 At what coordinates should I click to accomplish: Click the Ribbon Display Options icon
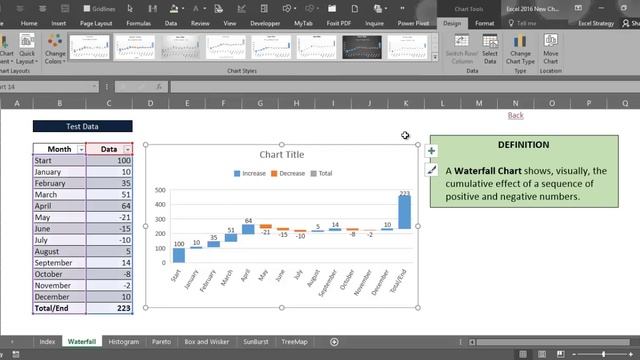click(578, 8)
